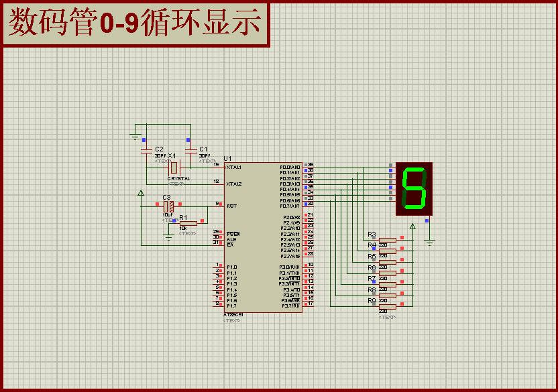Screen dimensions: 558x392
Task: Click the ALE pin label
Action: tap(231, 239)
